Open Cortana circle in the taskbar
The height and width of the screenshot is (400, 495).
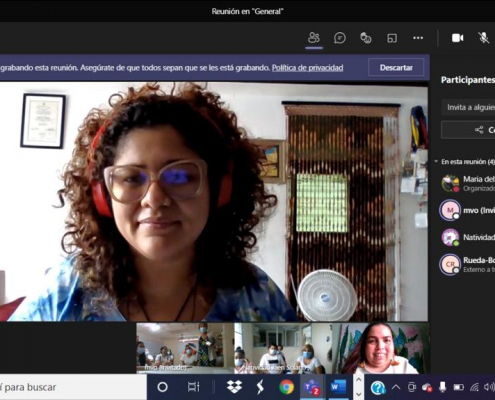(x=162, y=387)
